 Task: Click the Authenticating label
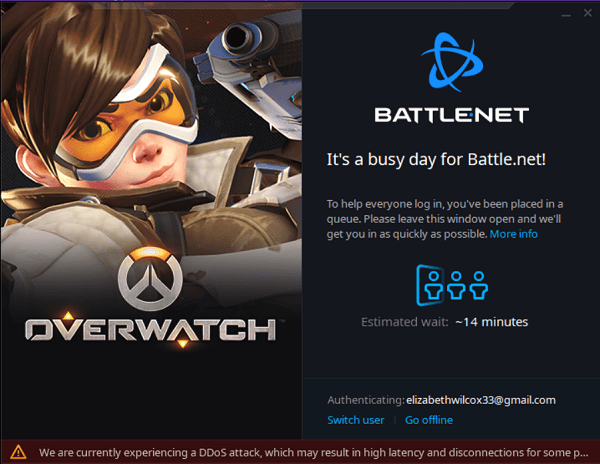coord(365,400)
